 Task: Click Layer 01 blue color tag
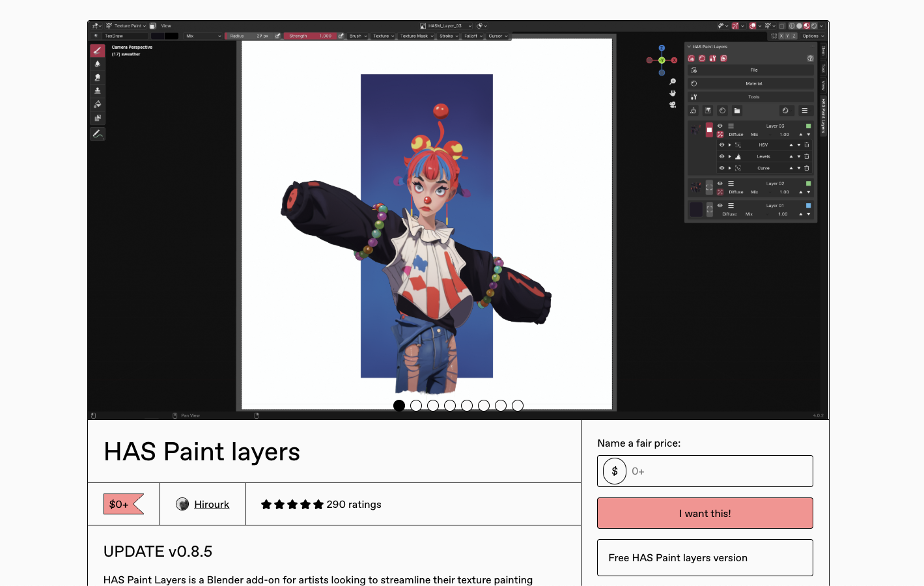[808, 205]
